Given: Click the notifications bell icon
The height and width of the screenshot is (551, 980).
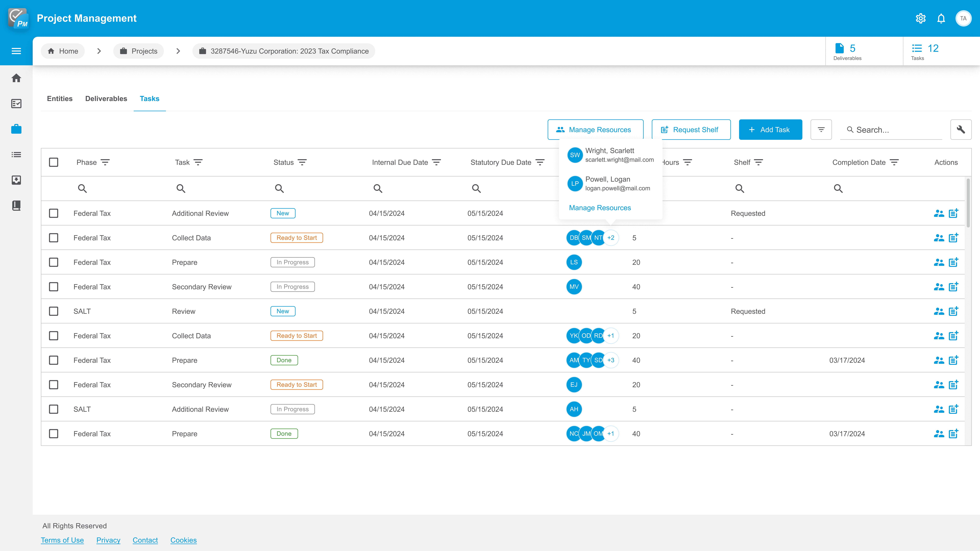Looking at the screenshot, I should click(x=941, y=18).
